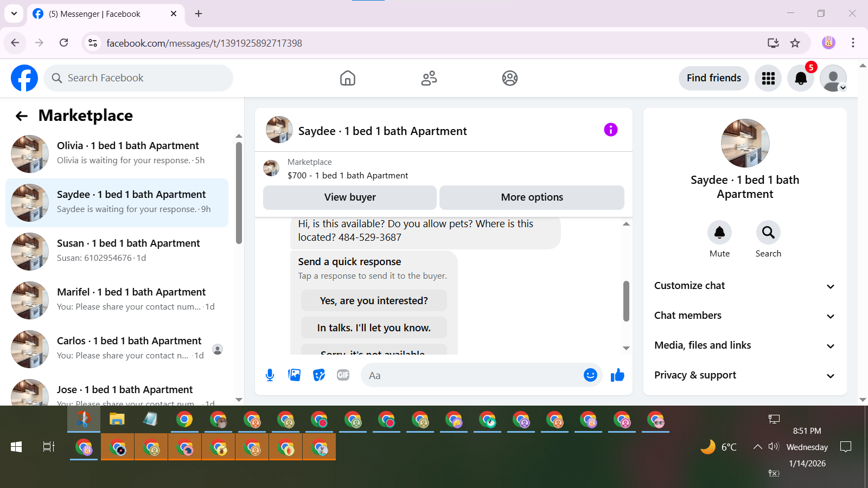Screen dimensions: 868x488
Task: Mute the conversation with the bell icon
Action: click(719, 233)
